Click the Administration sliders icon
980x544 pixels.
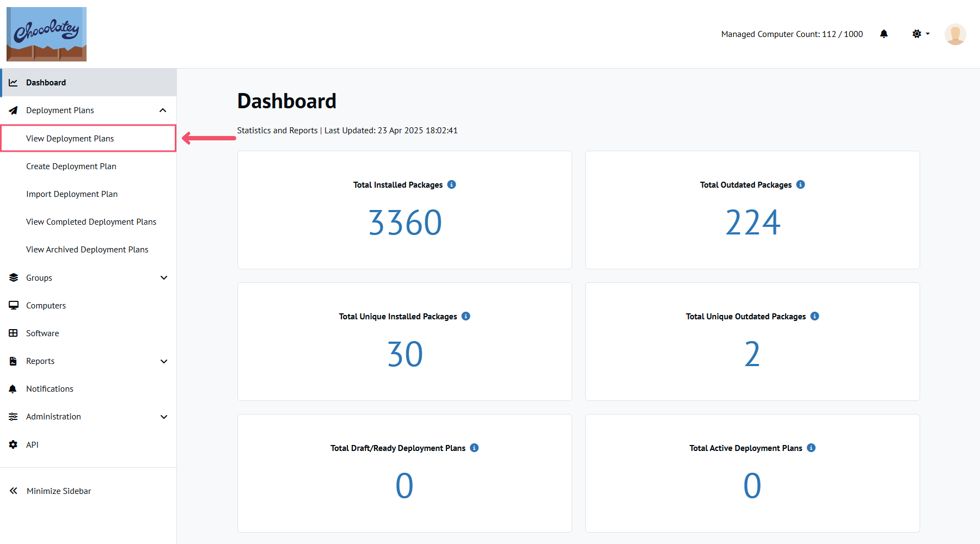point(13,417)
